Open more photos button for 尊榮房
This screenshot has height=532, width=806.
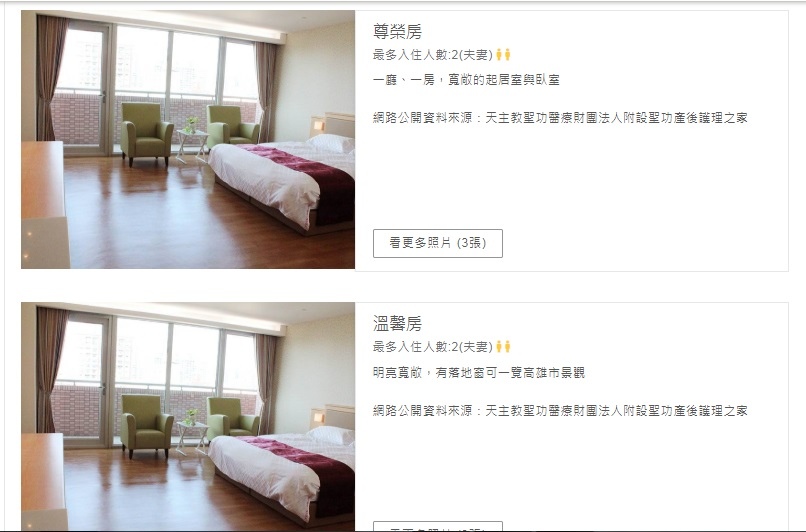[437, 243]
